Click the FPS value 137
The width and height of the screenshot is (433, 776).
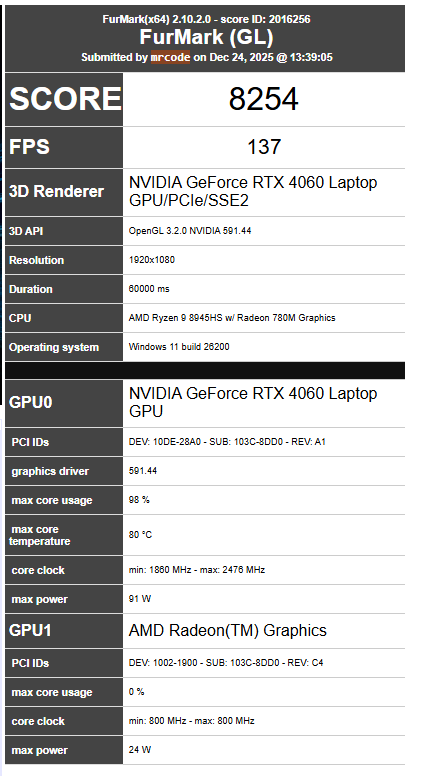coord(264,147)
